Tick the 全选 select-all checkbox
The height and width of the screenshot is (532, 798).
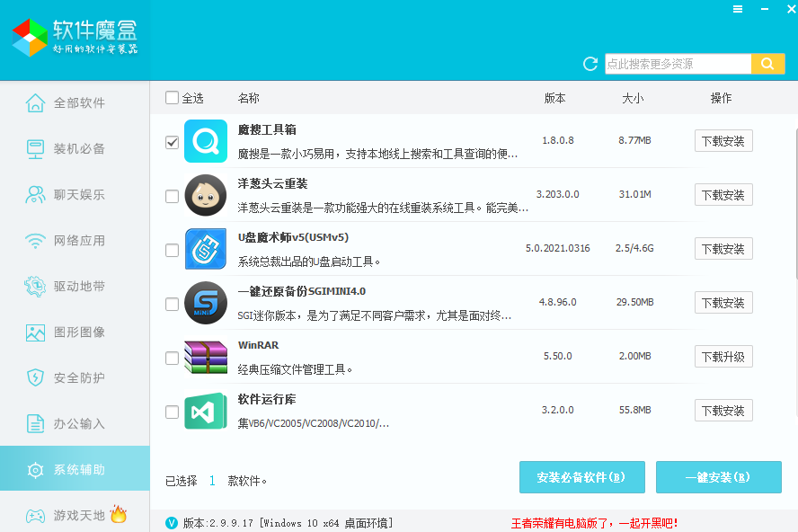[172, 97]
